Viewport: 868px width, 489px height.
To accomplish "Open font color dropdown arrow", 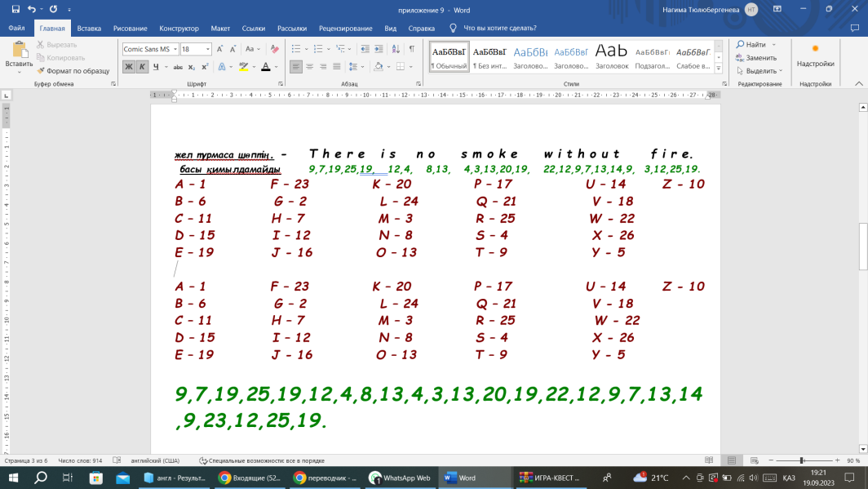I will point(277,66).
